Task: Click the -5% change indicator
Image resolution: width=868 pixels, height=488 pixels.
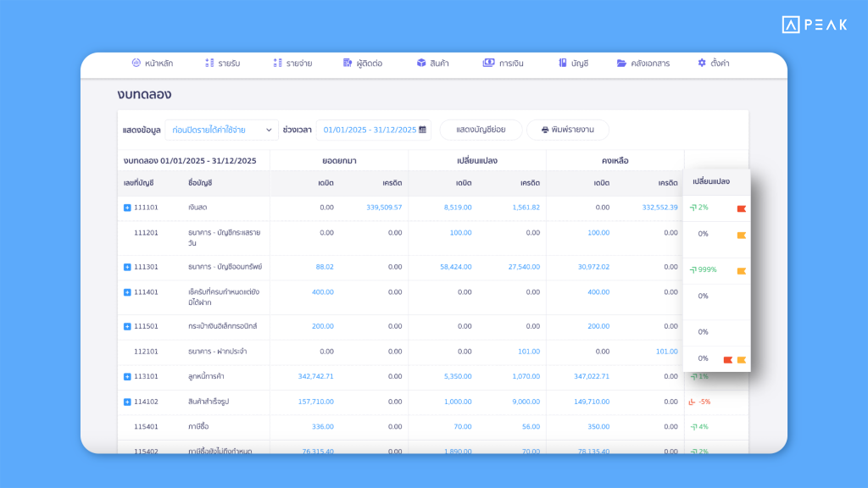Action: click(x=699, y=402)
